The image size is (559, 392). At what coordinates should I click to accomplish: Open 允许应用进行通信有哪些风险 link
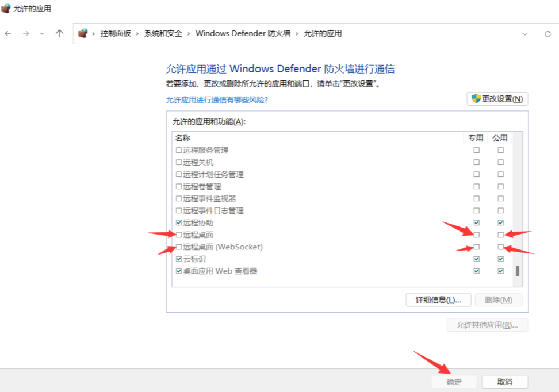(x=217, y=100)
